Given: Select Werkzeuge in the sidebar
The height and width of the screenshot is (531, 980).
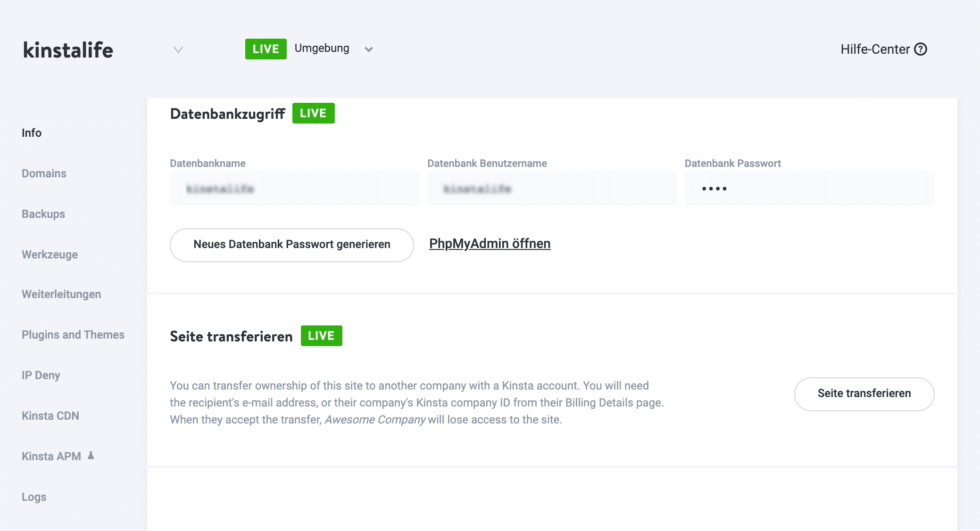Looking at the screenshot, I should coord(50,255).
